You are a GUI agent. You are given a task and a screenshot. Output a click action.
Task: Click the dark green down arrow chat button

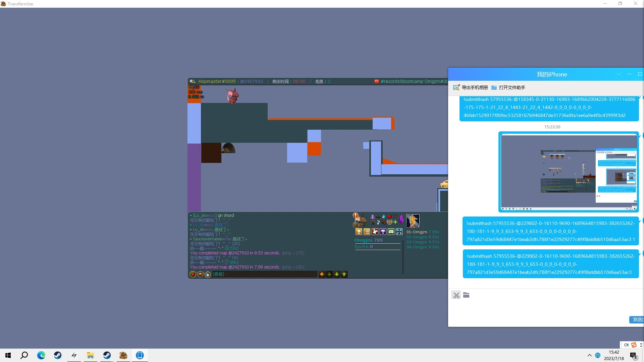coord(329,274)
